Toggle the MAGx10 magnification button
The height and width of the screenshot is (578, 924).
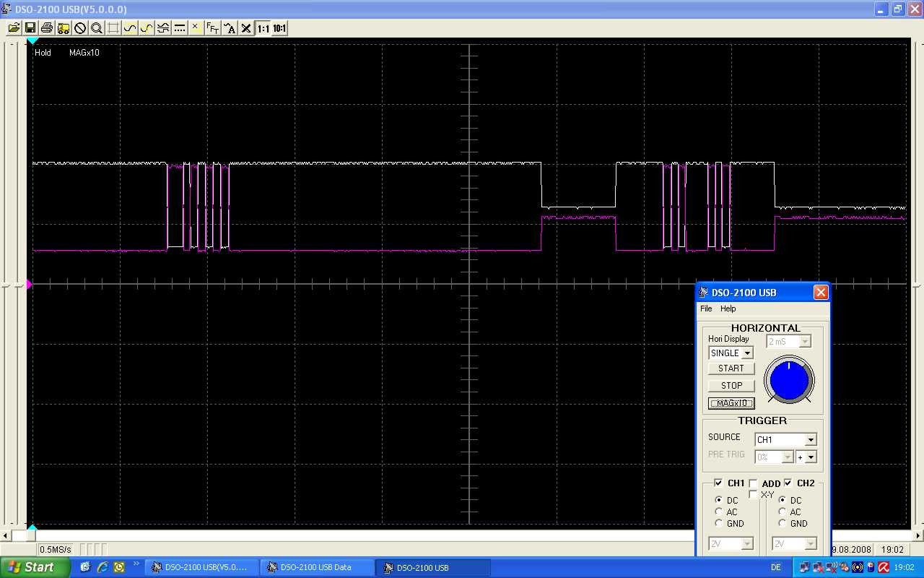coord(731,403)
